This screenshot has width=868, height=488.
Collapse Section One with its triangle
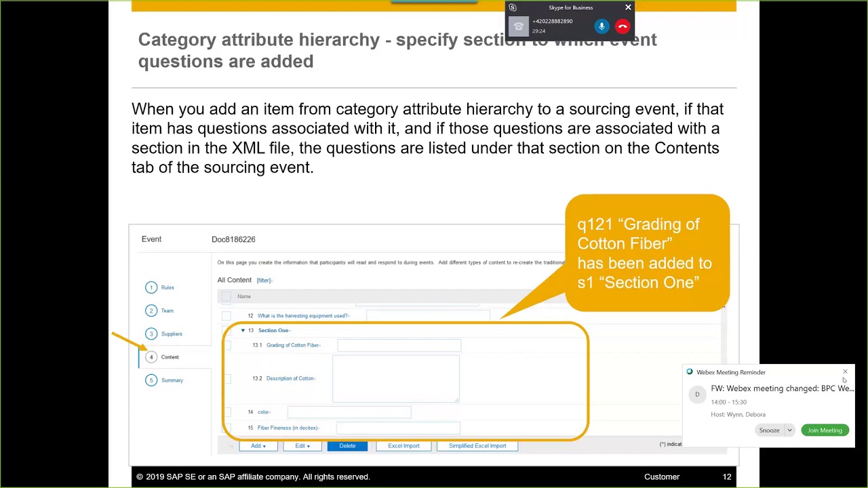pyautogui.click(x=243, y=330)
